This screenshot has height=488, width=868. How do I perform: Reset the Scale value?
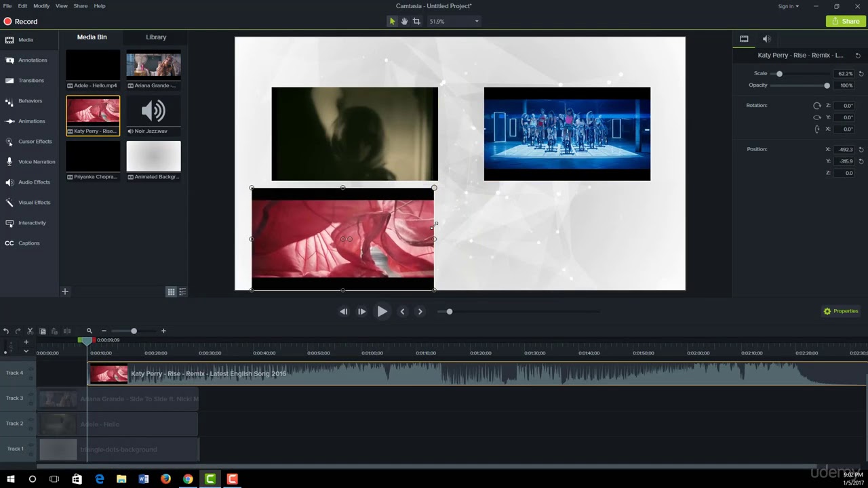pyautogui.click(x=861, y=74)
